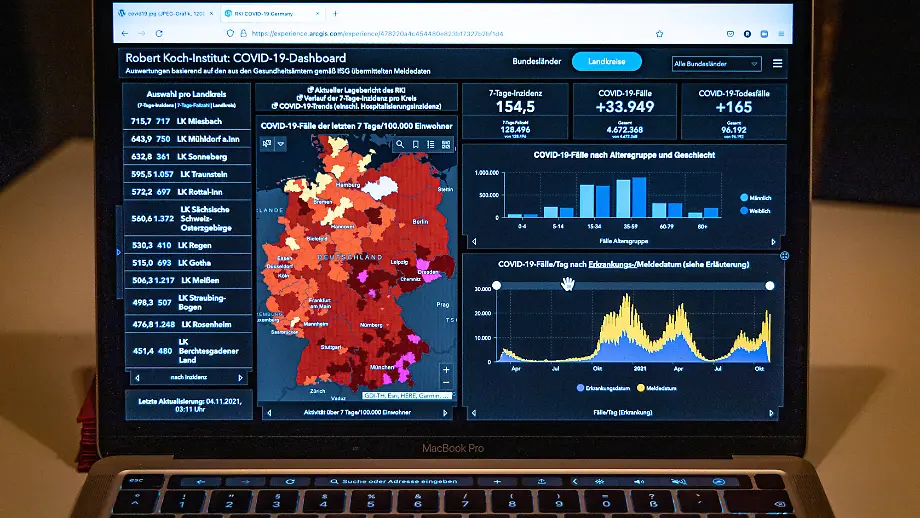Screen dimensions: 920x518
Task: Click the right handle of the time range slider
Action: 769,286
